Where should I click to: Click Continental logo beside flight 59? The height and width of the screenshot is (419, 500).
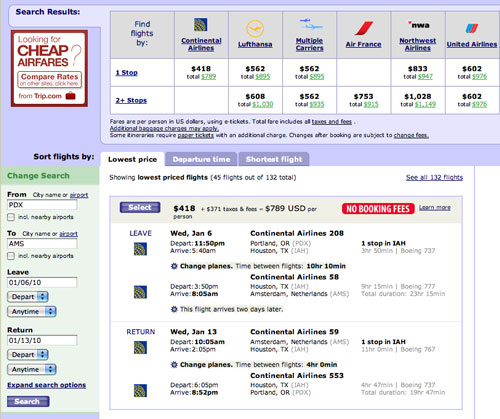coord(140,348)
